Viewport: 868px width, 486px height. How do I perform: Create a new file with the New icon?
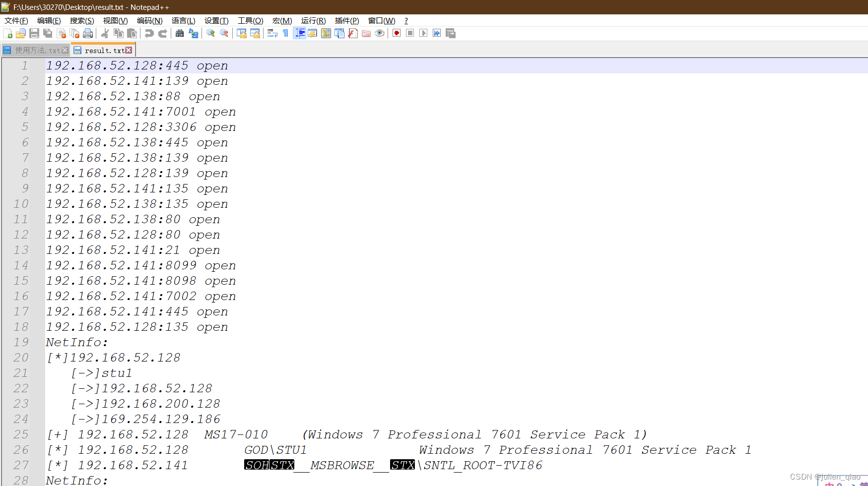coord(7,33)
